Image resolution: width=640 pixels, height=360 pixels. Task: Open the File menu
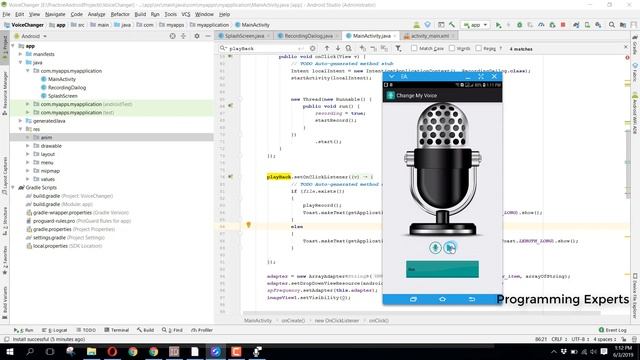pyautogui.click(x=6, y=14)
